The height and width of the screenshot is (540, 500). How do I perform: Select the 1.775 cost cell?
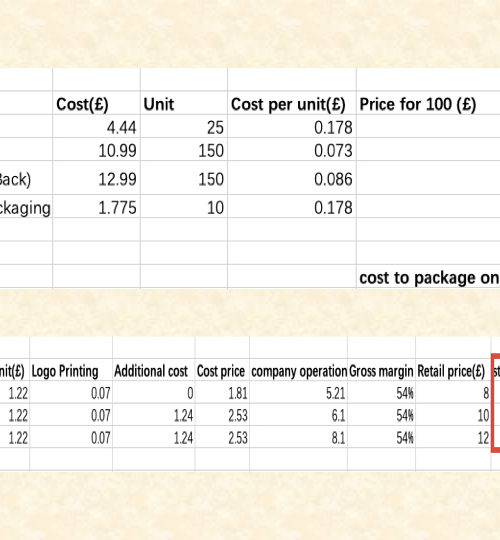click(96, 207)
